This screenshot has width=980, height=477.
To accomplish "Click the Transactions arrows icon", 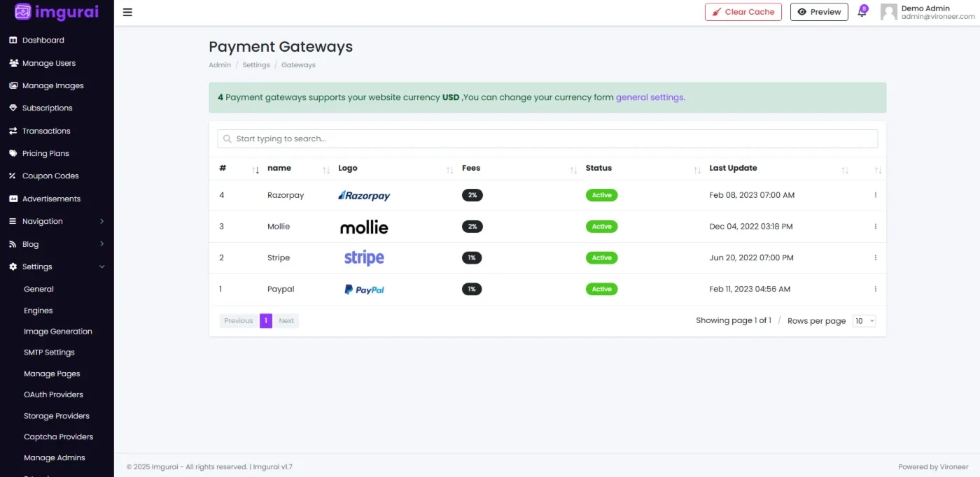I will pyautogui.click(x=13, y=131).
